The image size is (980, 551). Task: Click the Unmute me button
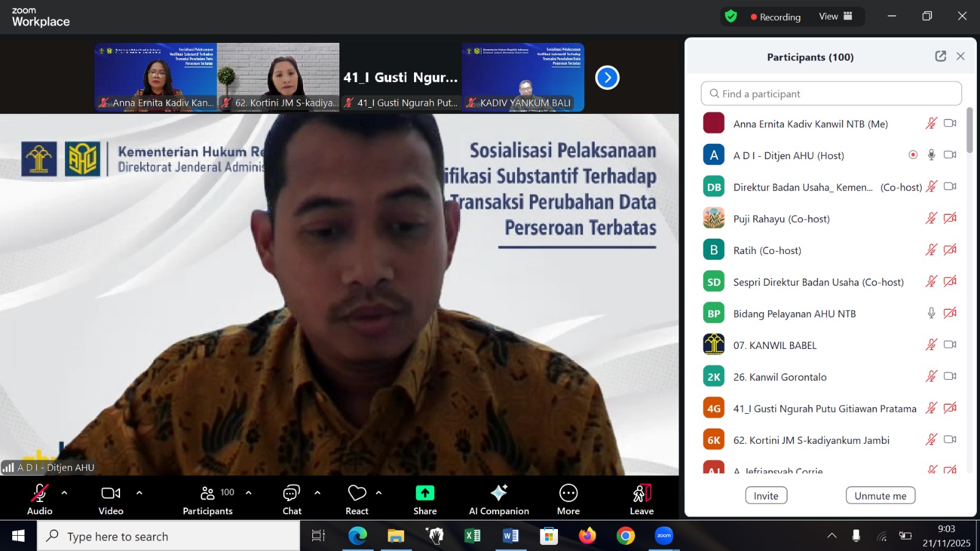(880, 496)
